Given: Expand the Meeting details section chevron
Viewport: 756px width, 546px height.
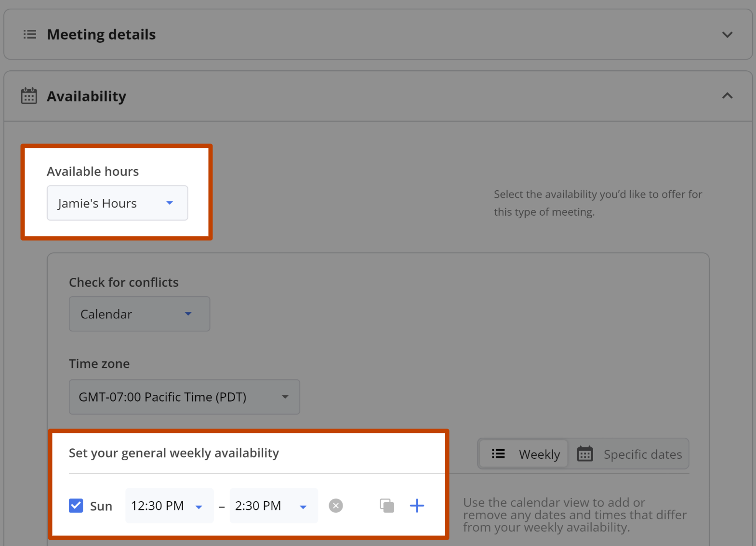Looking at the screenshot, I should [727, 35].
